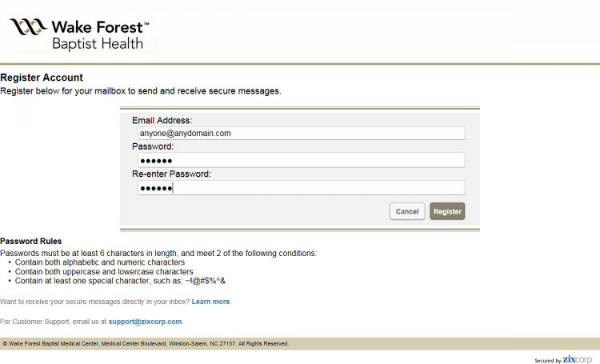This screenshot has height=364, width=600.
Task: Open the Learn more link
Action: pyautogui.click(x=210, y=302)
